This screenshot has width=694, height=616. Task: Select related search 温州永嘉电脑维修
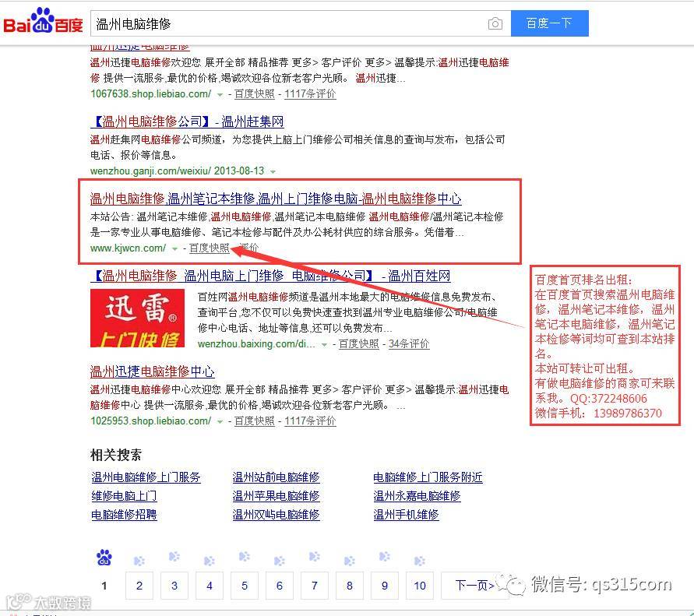coord(417,495)
